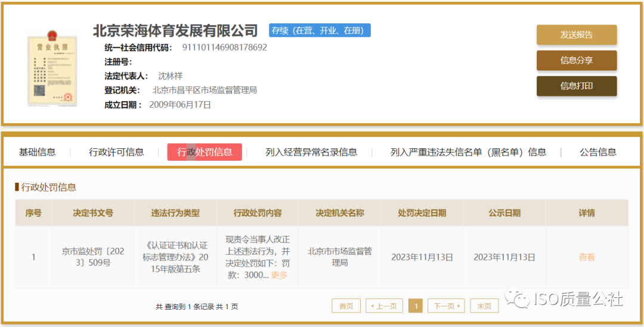Click the 行政处罚内容 column header
Viewport: 644px width, 327px height.
tap(258, 213)
